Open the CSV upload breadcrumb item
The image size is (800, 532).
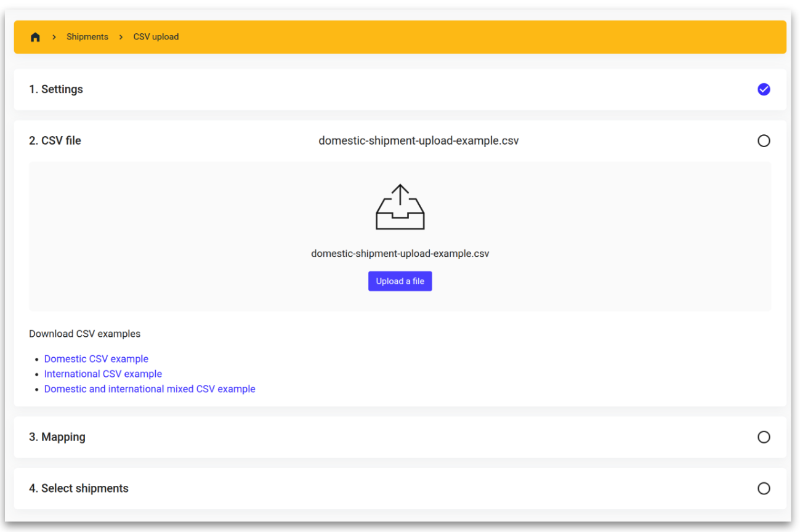[156, 37]
